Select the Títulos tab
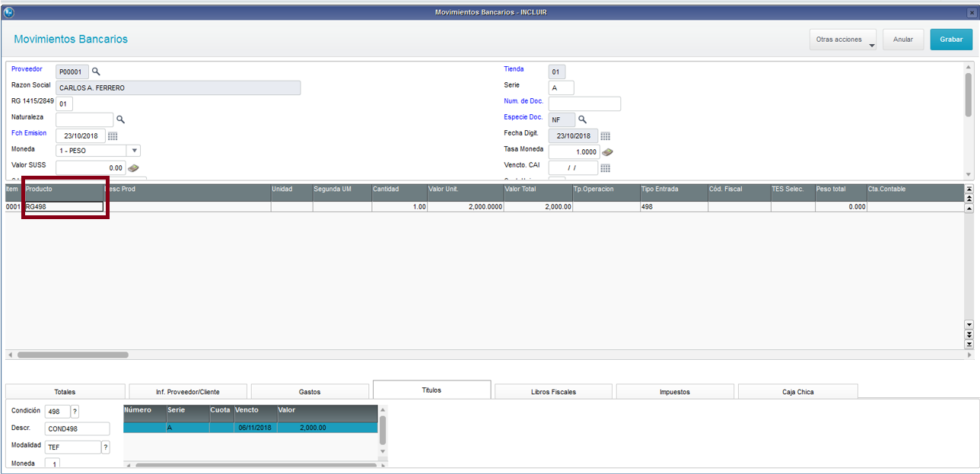Viewport: 980px width, 474px height. tap(432, 390)
